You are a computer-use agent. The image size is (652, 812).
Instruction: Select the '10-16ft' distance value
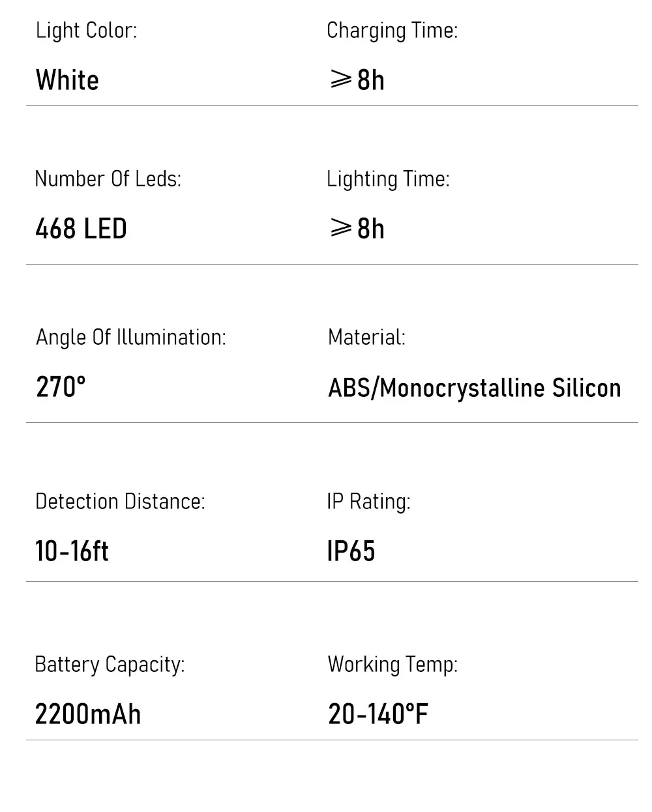(72, 551)
